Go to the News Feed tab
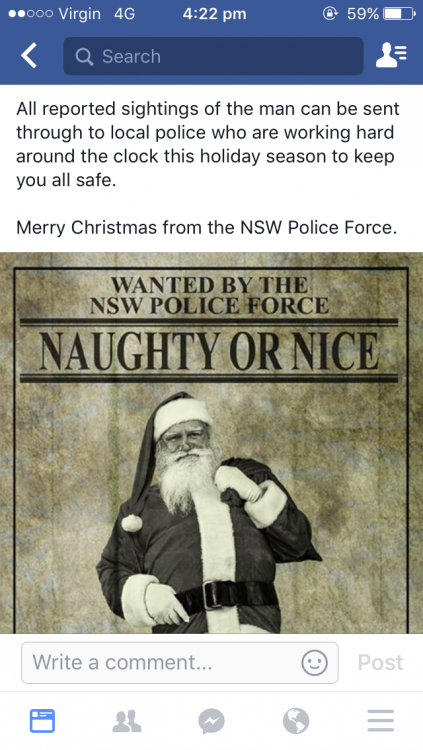This screenshot has width=423, height=750. (42, 721)
